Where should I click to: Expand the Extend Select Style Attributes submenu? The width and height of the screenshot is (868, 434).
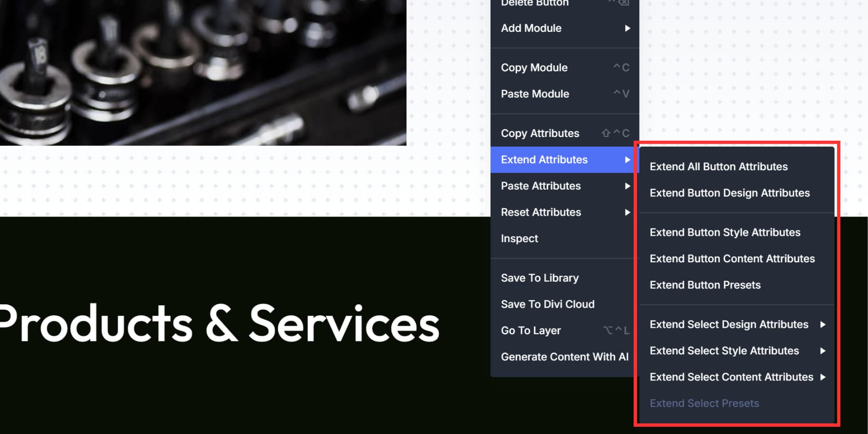(724, 351)
